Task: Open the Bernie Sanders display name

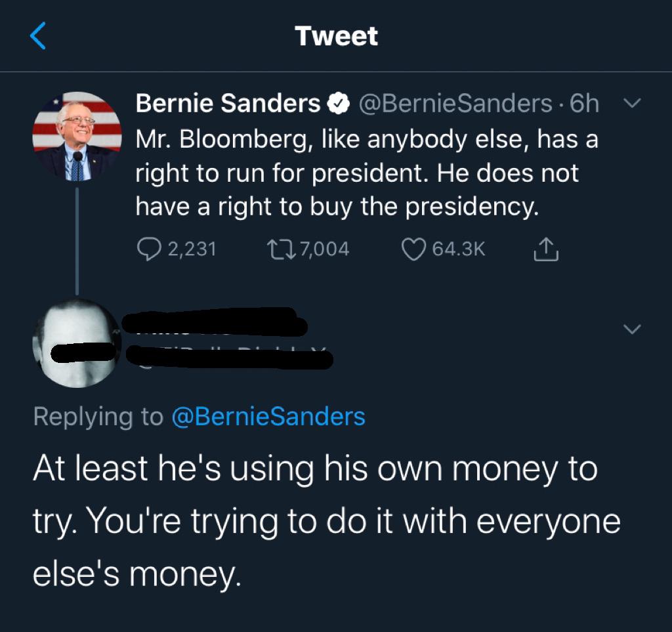Action: (228, 104)
